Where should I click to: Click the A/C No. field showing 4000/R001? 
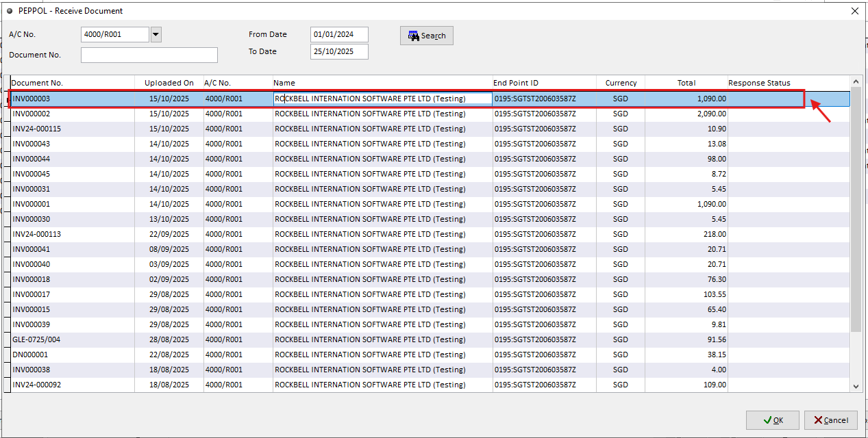pyautogui.click(x=114, y=34)
